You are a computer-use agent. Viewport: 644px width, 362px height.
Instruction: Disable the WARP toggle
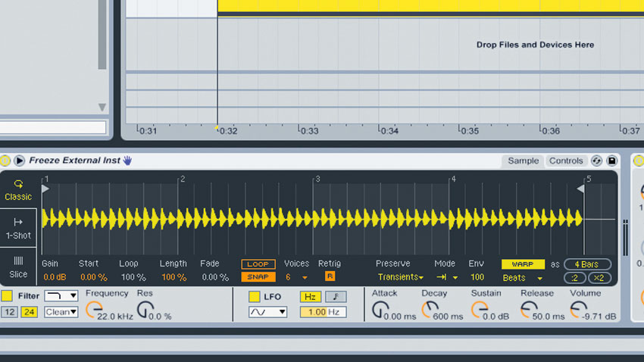(x=523, y=264)
